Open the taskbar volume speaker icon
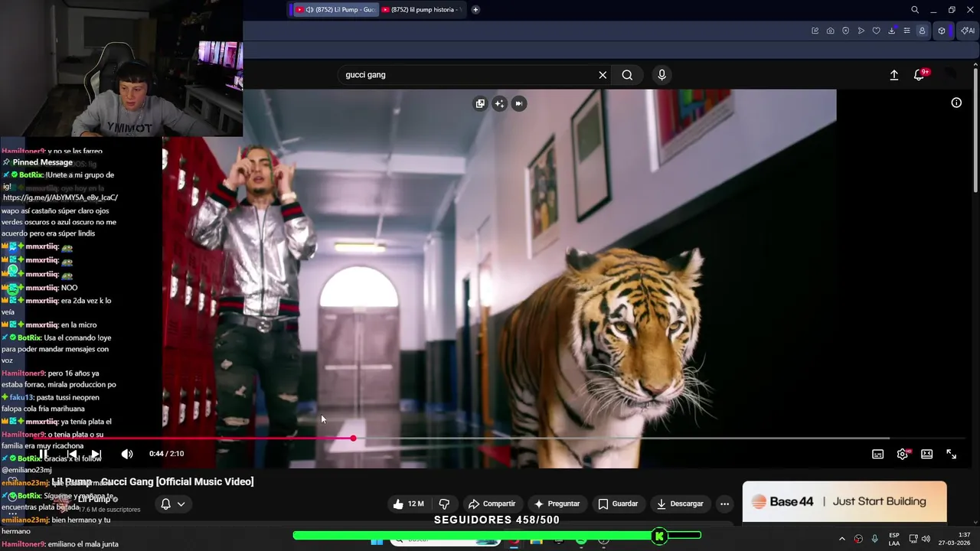 926,539
